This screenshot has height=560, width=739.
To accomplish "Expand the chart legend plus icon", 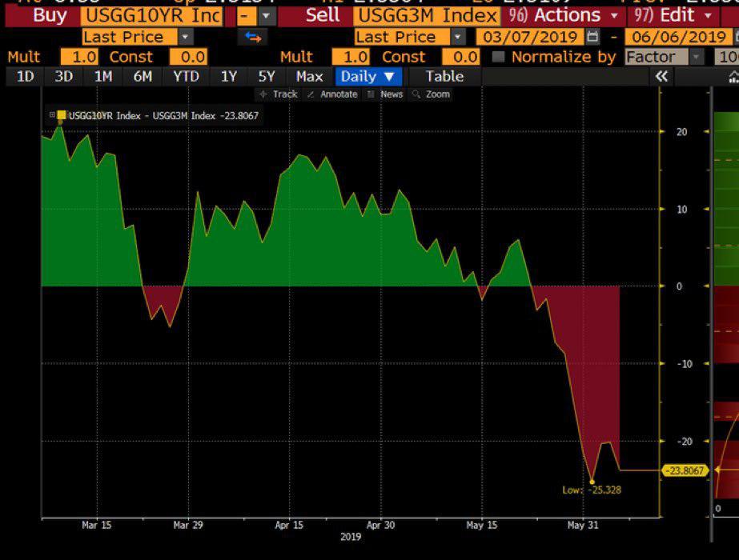I will [52, 115].
